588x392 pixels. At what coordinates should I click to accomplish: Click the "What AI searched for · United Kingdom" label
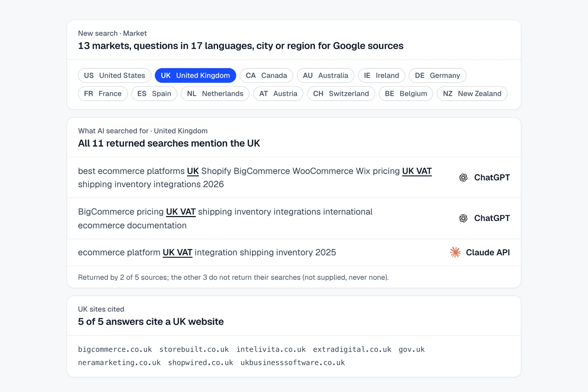click(x=143, y=131)
